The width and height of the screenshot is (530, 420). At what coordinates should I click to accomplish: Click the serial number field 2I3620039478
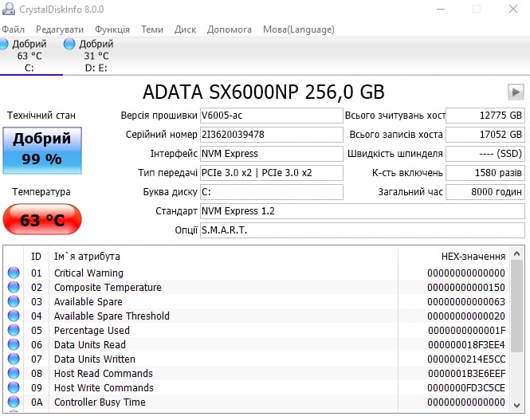[x=272, y=135]
